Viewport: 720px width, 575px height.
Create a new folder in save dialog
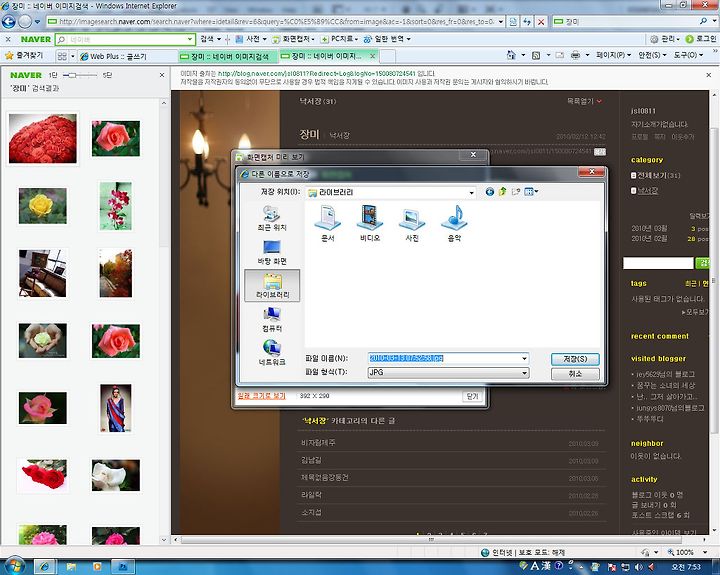pyautogui.click(x=516, y=192)
